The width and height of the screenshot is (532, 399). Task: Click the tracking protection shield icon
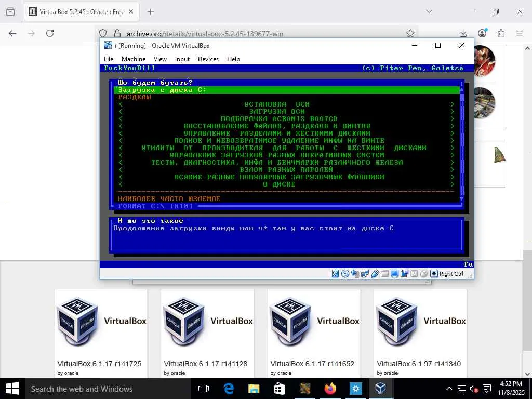click(103, 33)
